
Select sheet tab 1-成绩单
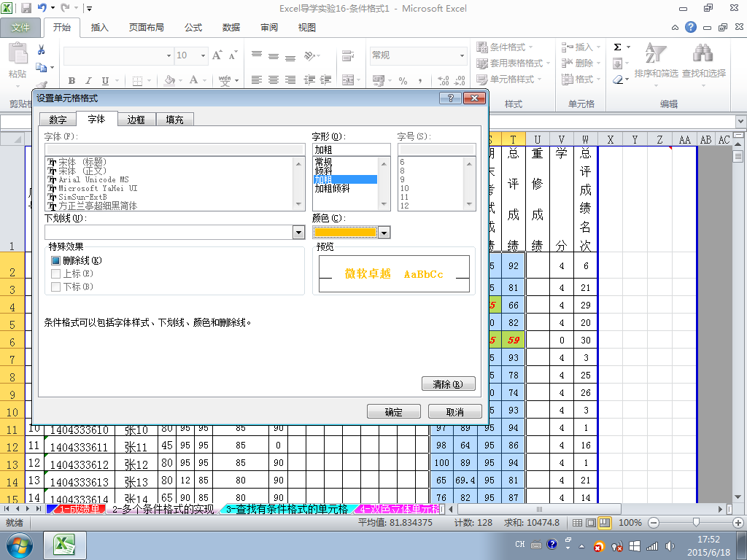80,509
